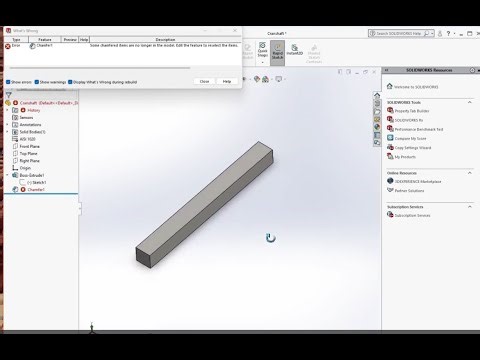Open the Custom Properties tab in task pane
Image resolution: width=480 pixels, height=360 pixels.
(x=377, y=135)
